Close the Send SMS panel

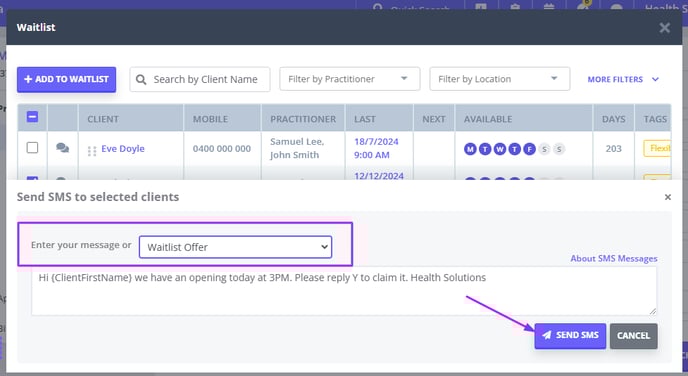(x=667, y=197)
